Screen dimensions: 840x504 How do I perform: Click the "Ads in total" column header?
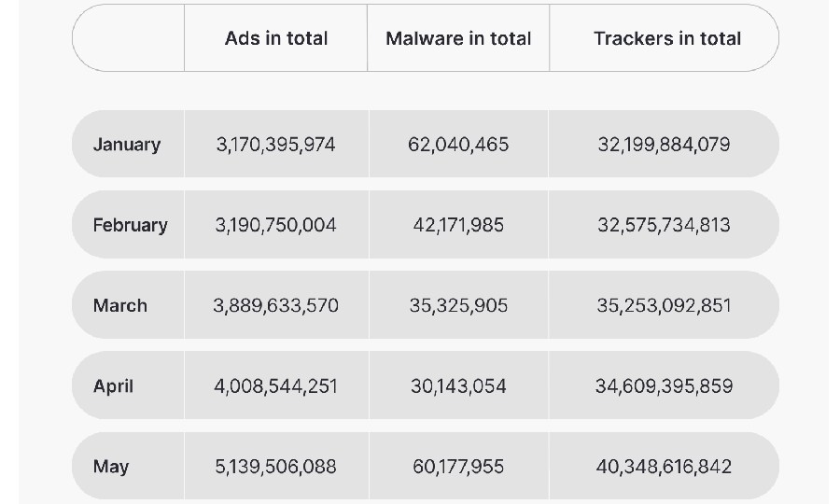tap(276, 38)
